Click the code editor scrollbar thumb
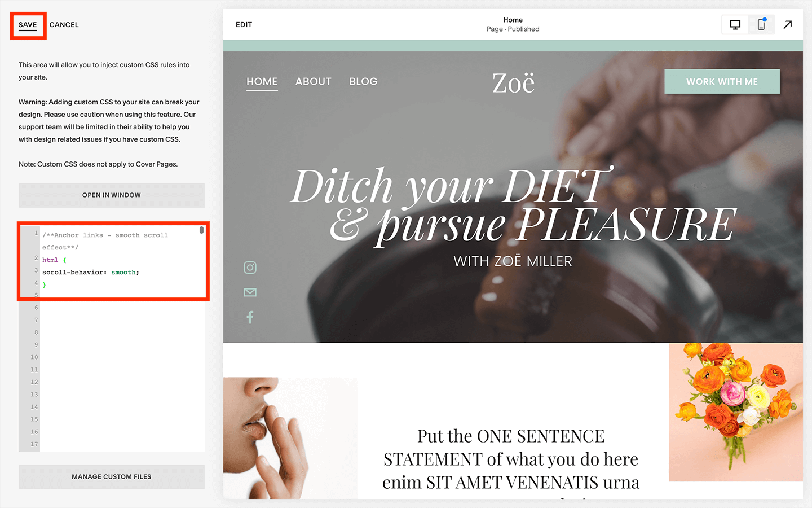 point(201,230)
